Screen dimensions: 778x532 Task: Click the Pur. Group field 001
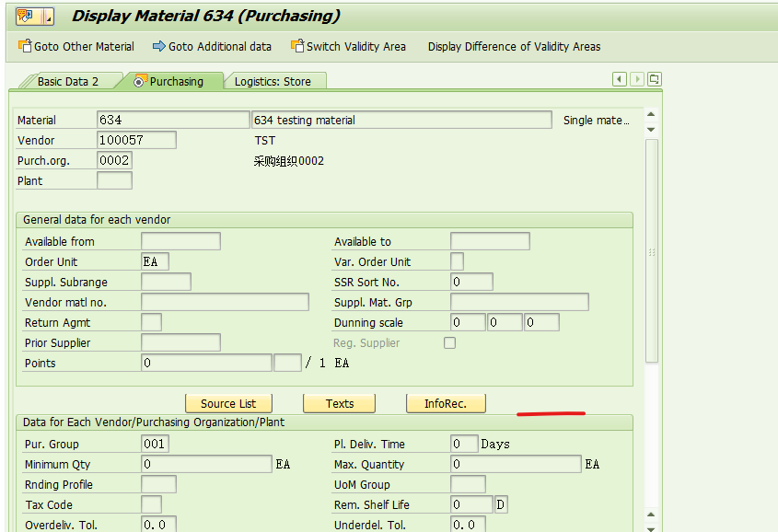pyautogui.click(x=156, y=444)
